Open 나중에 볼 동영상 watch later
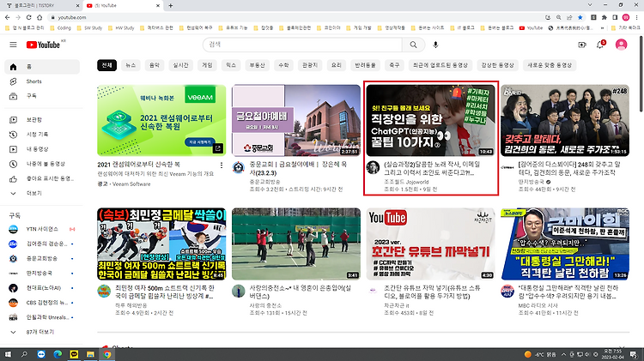This screenshot has width=644, height=361. [42, 164]
